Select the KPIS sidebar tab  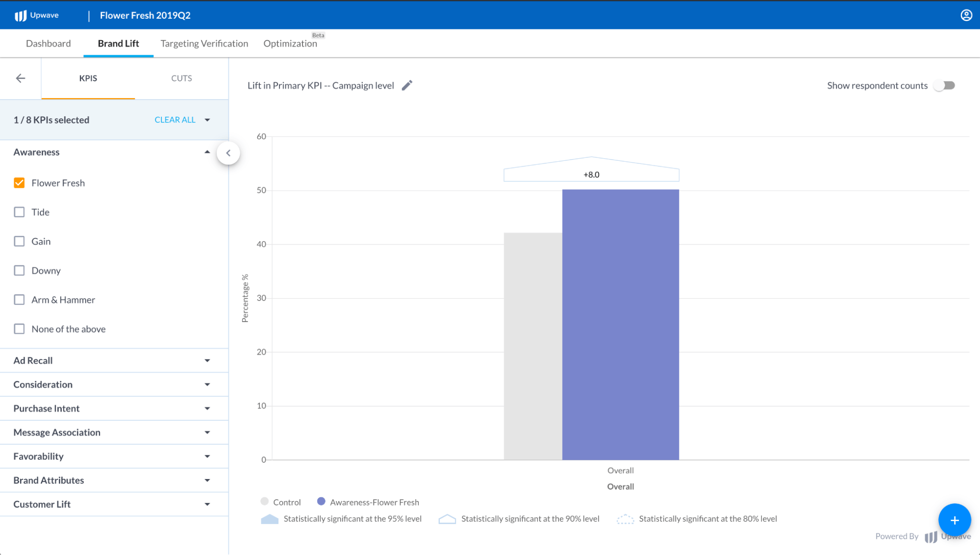(88, 78)
